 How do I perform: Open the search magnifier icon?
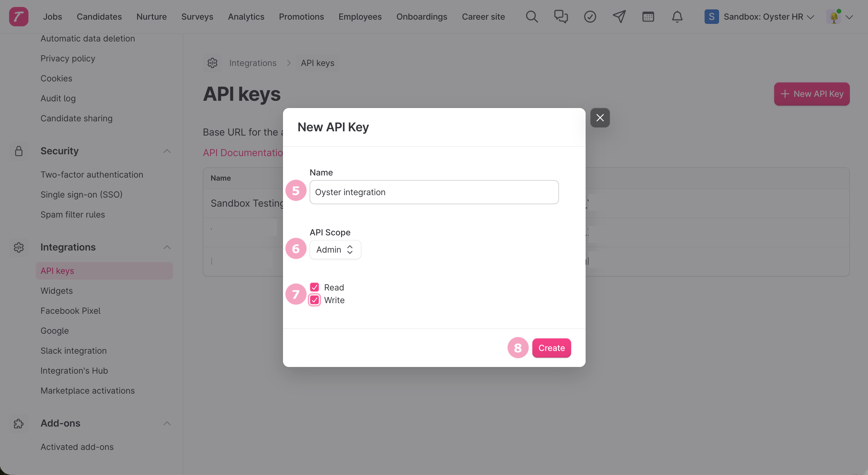[532, 17]
